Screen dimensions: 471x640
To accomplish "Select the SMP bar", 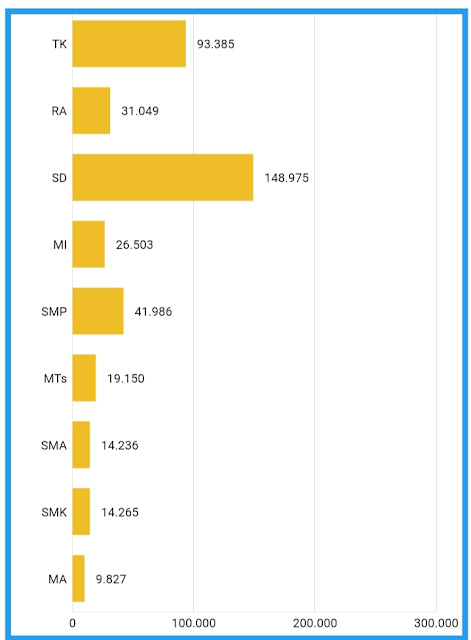I will 98,311.
